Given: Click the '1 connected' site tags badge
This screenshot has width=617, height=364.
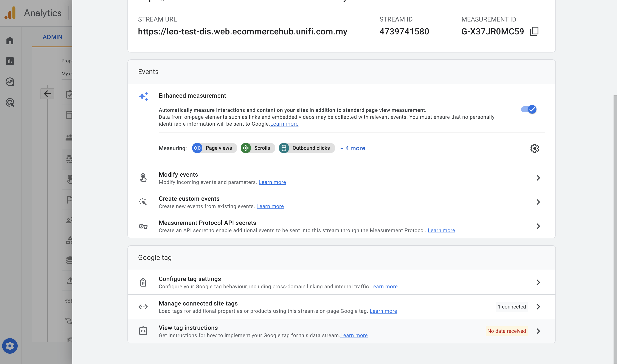Looking at the screenshot, I should pyautogui.click(x=512, y=307).
